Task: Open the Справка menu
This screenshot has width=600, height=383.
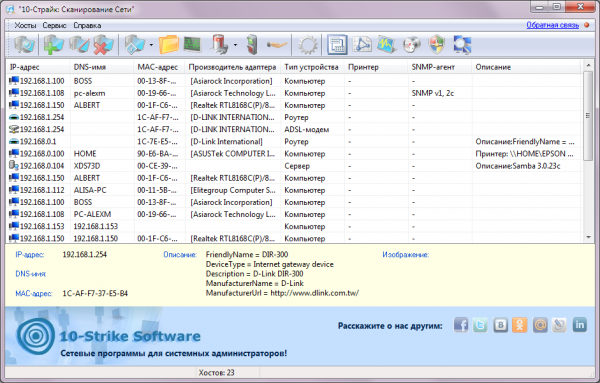Action: pyautogui.click(x=87, y=26)
